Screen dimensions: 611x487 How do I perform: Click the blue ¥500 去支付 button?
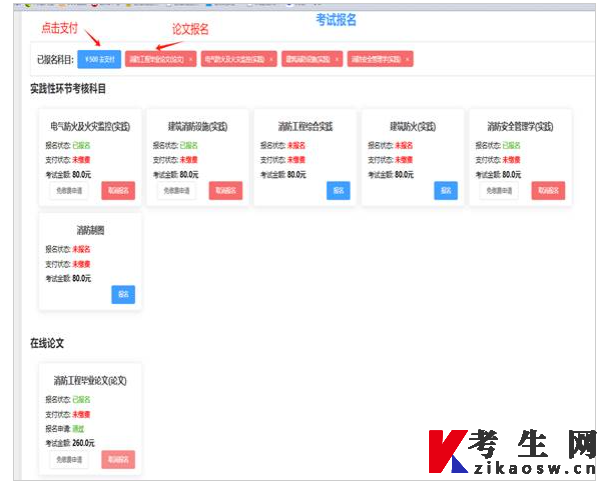(99, 59)
